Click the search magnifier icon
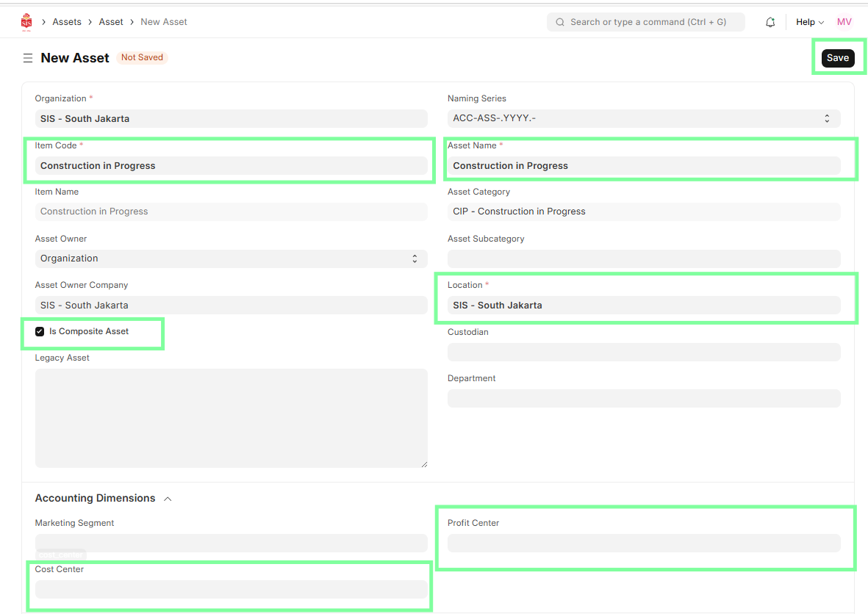868x614 pixels. [x=560, y=22]
